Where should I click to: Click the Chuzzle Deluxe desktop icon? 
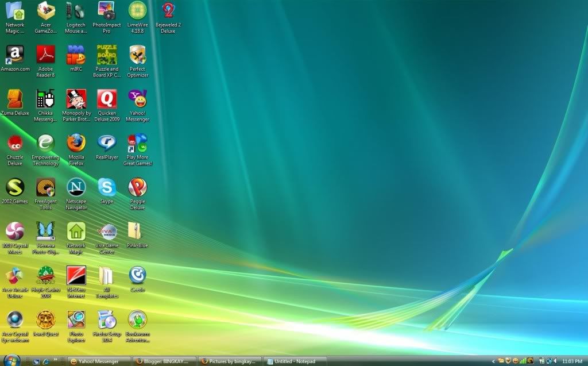[15, 150]
